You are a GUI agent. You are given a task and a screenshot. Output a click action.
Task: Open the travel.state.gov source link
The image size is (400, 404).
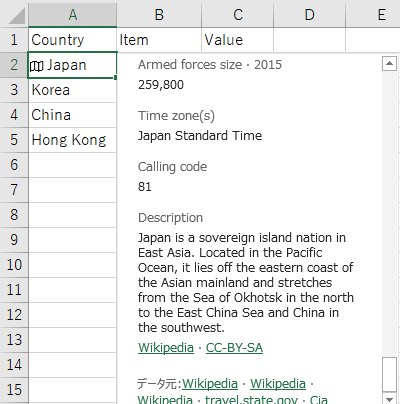tap(251, 399)
